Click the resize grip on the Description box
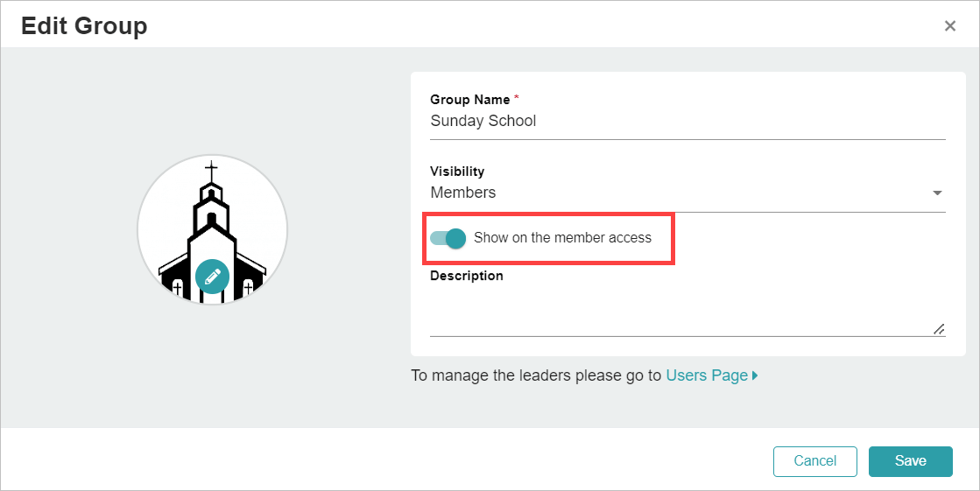The height and width of the screenshot is (491, 980). [x=939, y=329]
